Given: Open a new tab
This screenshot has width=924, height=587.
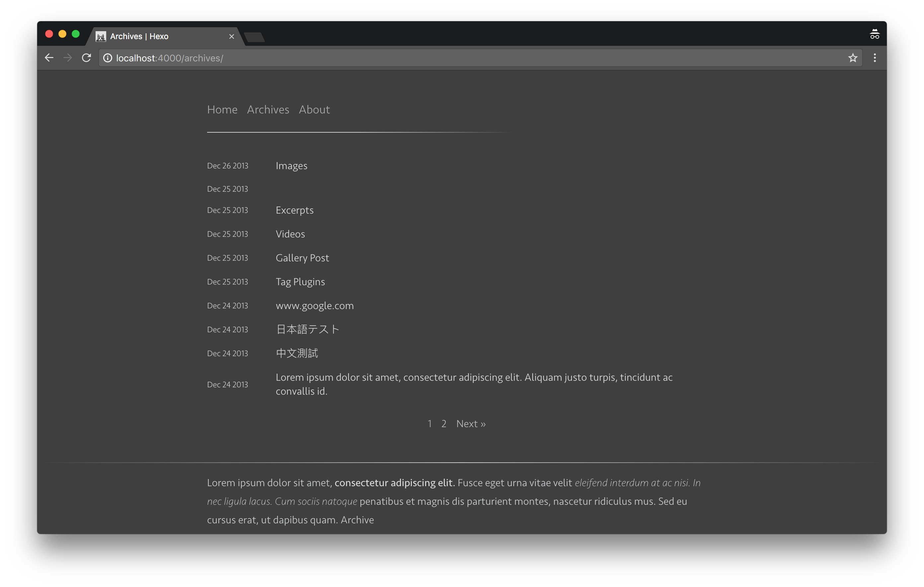Looking at the screenshot, I should pos(255,37).
